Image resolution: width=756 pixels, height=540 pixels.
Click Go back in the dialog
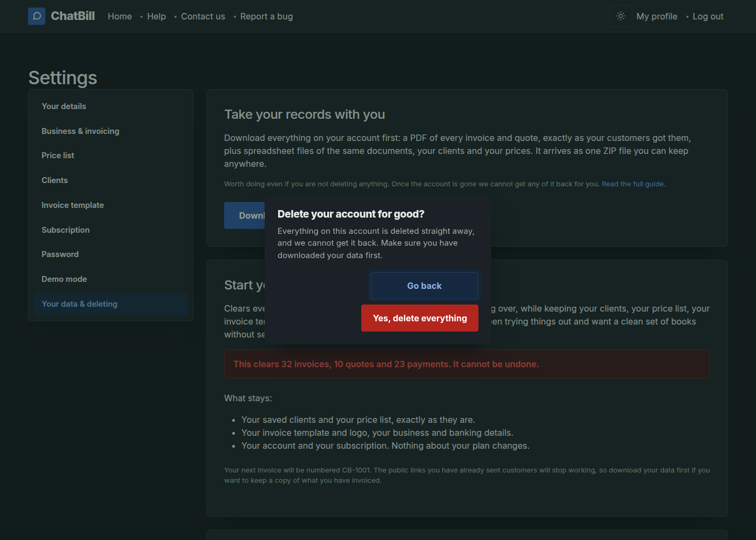[x=424, y=286]
